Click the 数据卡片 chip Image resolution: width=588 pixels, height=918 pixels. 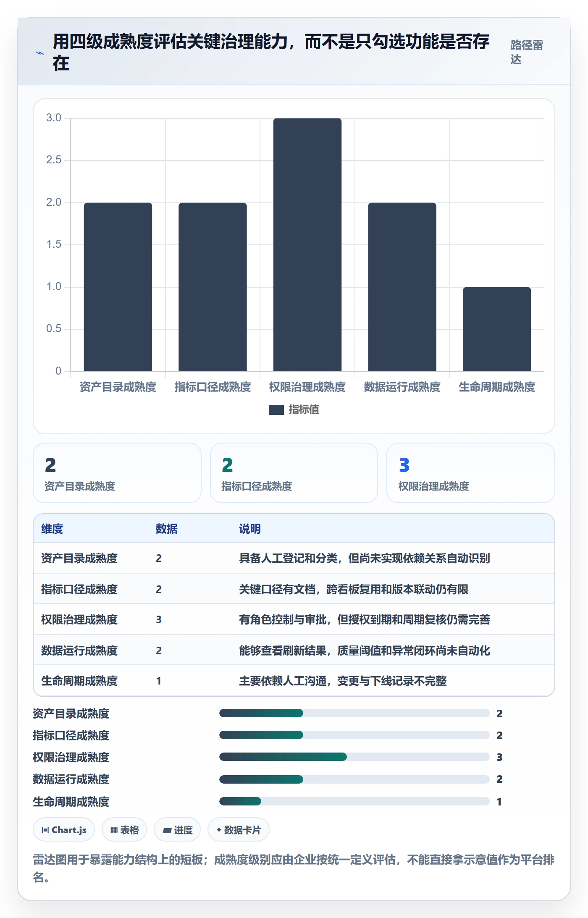[x=239, y=830]
